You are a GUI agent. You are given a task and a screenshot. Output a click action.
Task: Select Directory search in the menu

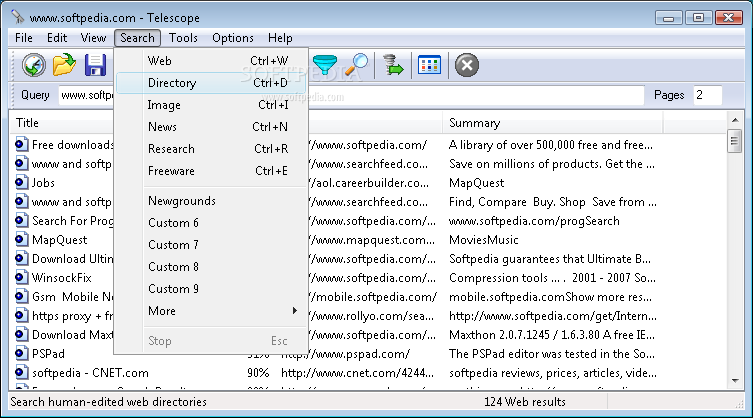[211, 83]
